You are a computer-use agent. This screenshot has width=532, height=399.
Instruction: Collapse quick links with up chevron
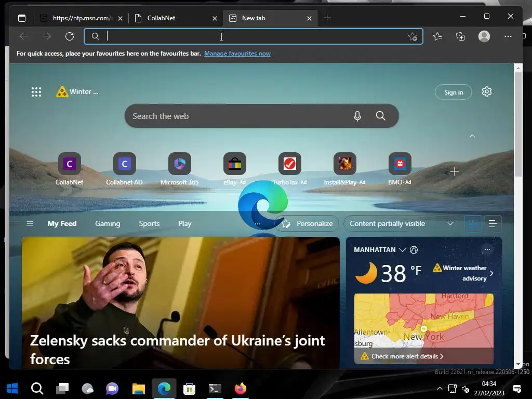click(472, 136)
